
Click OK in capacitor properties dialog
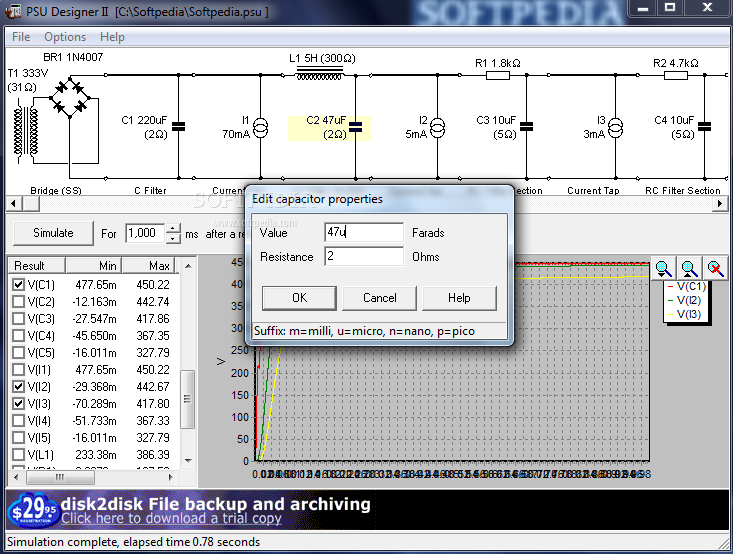299,298
